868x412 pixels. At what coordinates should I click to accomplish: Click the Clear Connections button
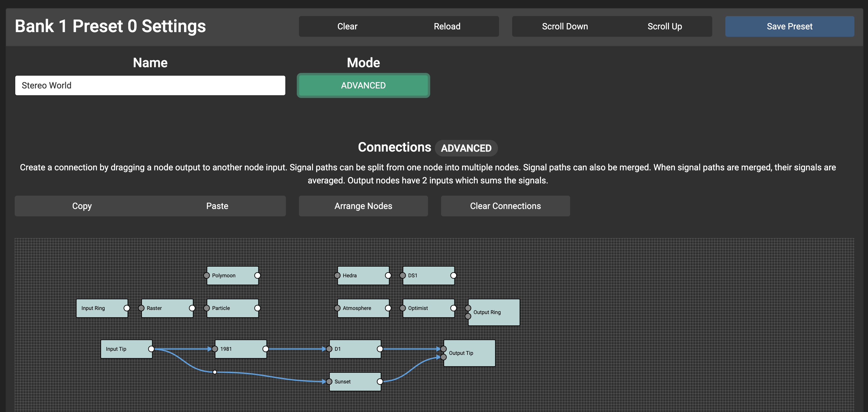click(x=505, y=206)
